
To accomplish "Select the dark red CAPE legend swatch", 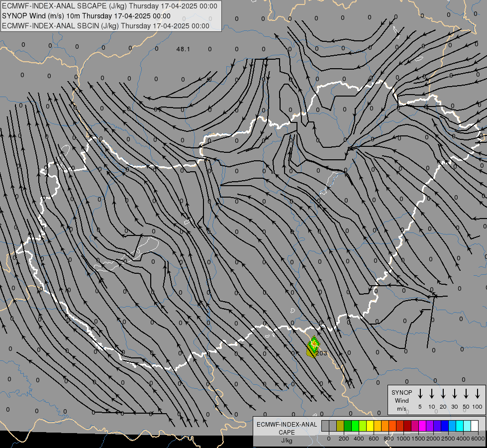I will [x=407, y=426].
